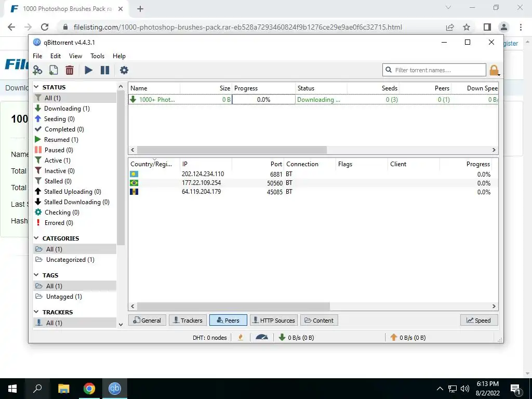Sort peers by IP column header
The image size is (532, 399).
point(206,164)
